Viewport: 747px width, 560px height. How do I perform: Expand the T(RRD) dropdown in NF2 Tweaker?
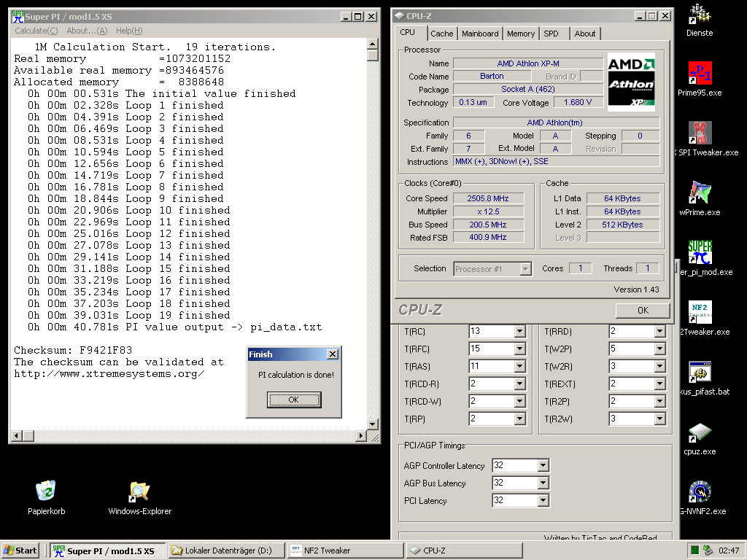coord(659,332)
